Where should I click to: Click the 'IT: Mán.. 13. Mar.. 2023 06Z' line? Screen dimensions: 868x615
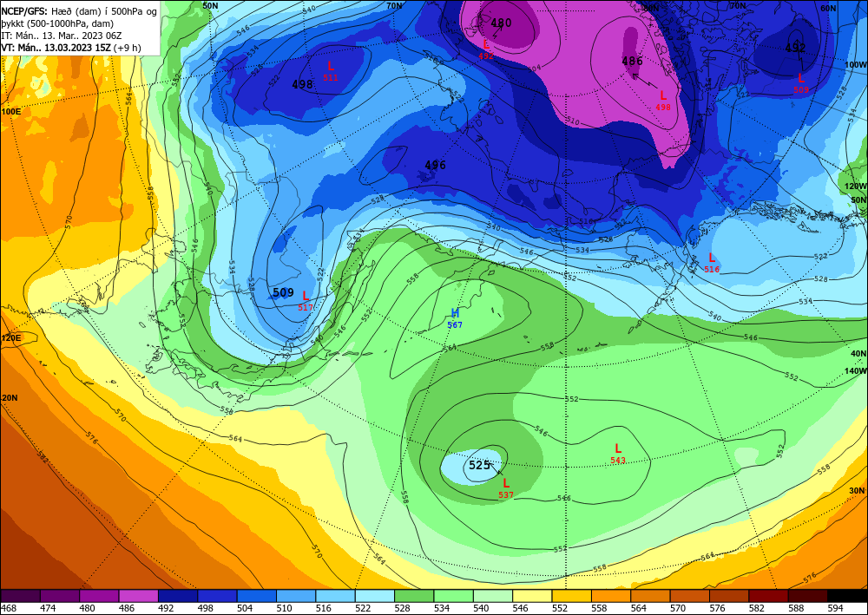tap(62, 36)
